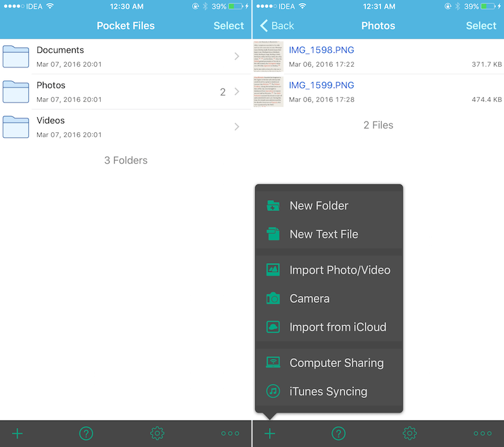Tap the Import Photo/Video picture icon
The width and height of the screenshot is (504, 447).
pyautogui.click(x=273, y=270)
